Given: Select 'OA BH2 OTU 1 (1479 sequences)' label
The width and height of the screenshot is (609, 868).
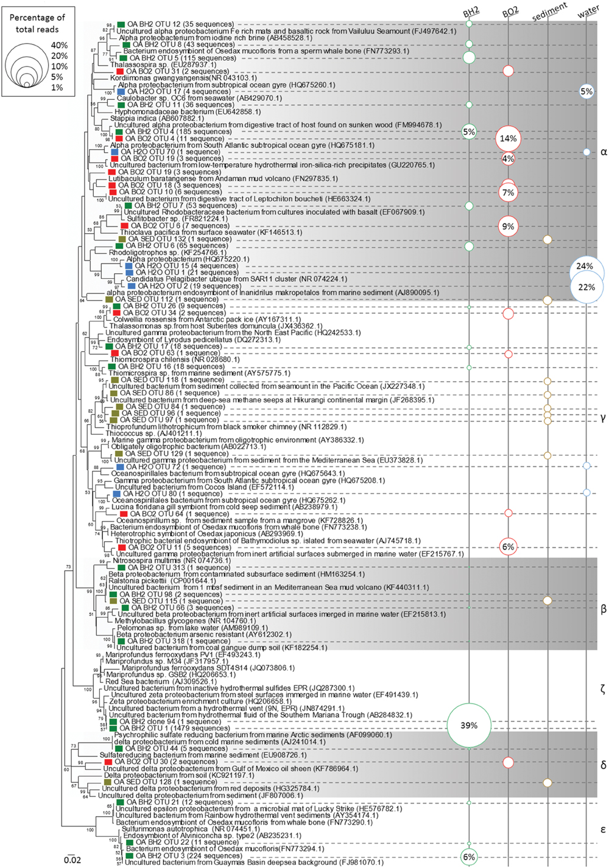Looking at the screenshot, I should click(175, 728).
